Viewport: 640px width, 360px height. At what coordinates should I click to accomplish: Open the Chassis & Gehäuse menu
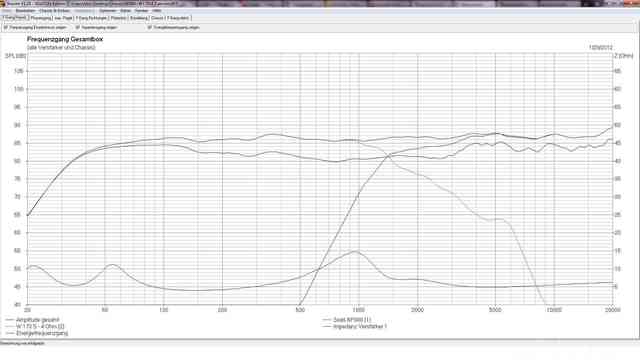55,11
